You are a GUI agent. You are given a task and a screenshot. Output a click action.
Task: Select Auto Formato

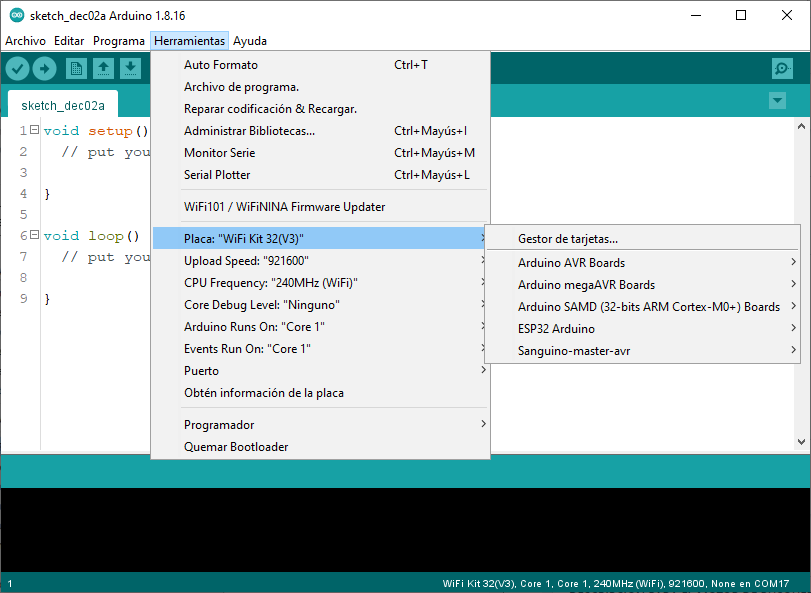321,65
